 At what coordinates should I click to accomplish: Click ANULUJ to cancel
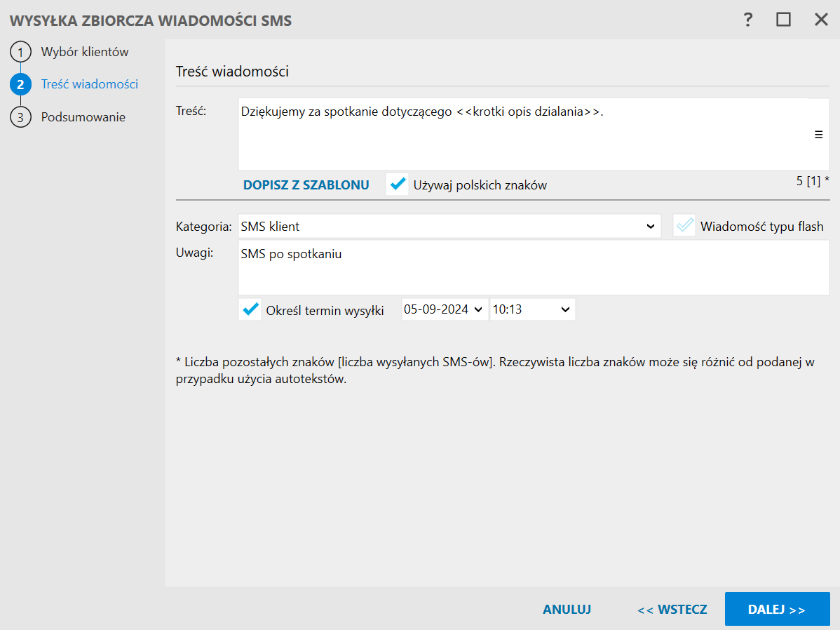[x=567, y=610]
